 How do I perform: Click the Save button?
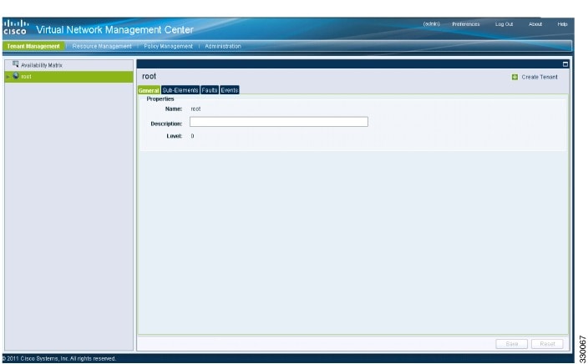(x=511, y=344)
